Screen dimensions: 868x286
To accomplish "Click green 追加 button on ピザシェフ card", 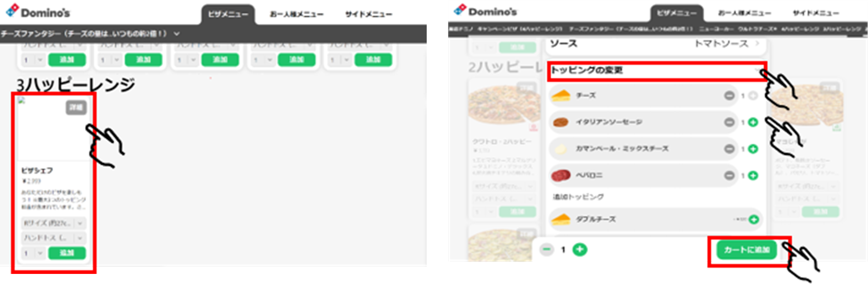I will tap(67, 253).
